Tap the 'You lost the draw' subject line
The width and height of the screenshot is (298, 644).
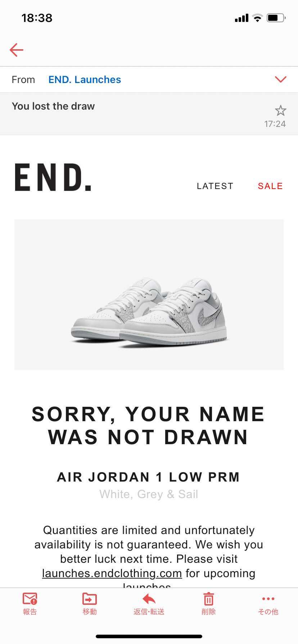tap(53, 106)
